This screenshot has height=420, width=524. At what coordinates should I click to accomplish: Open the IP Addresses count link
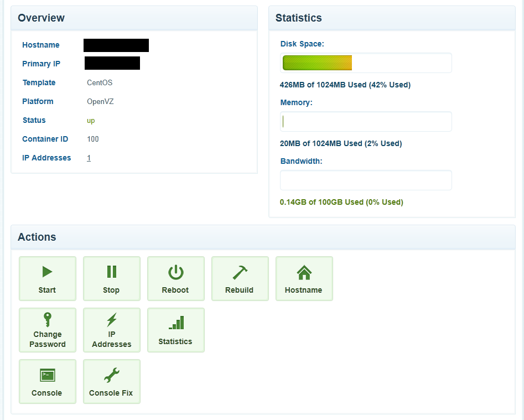[89, 158]
